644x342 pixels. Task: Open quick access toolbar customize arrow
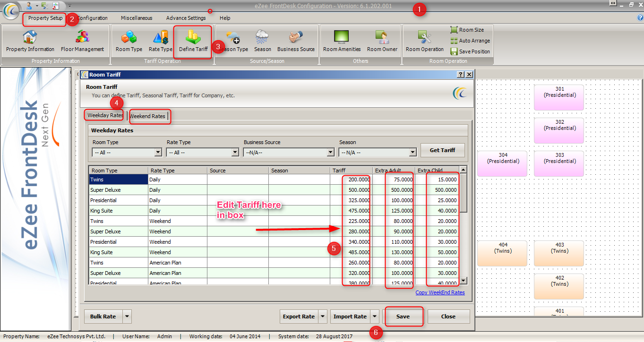pyautogui.click(x=69, y=5)
